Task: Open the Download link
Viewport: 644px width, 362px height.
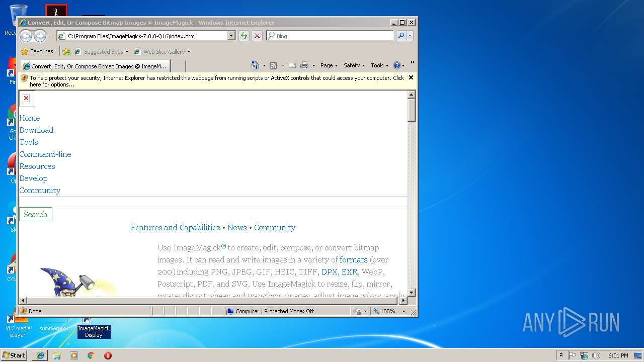Action: [36, 130]
